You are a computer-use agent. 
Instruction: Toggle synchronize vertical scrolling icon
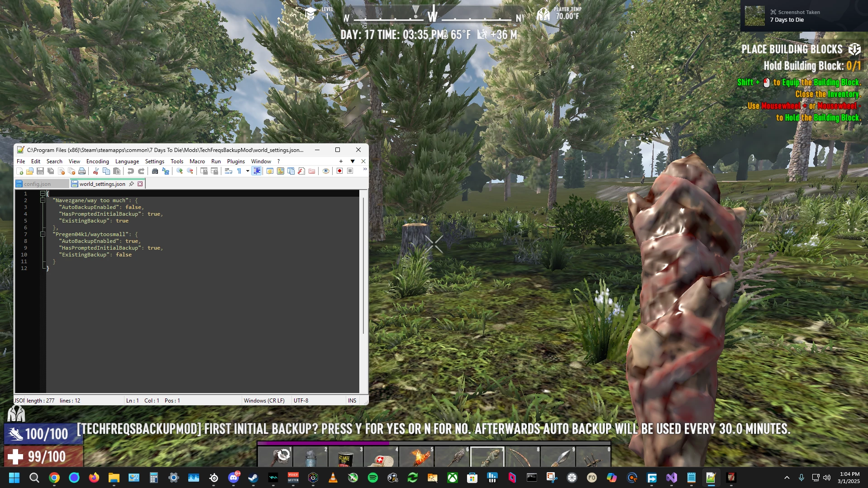(x=204, y=171)
